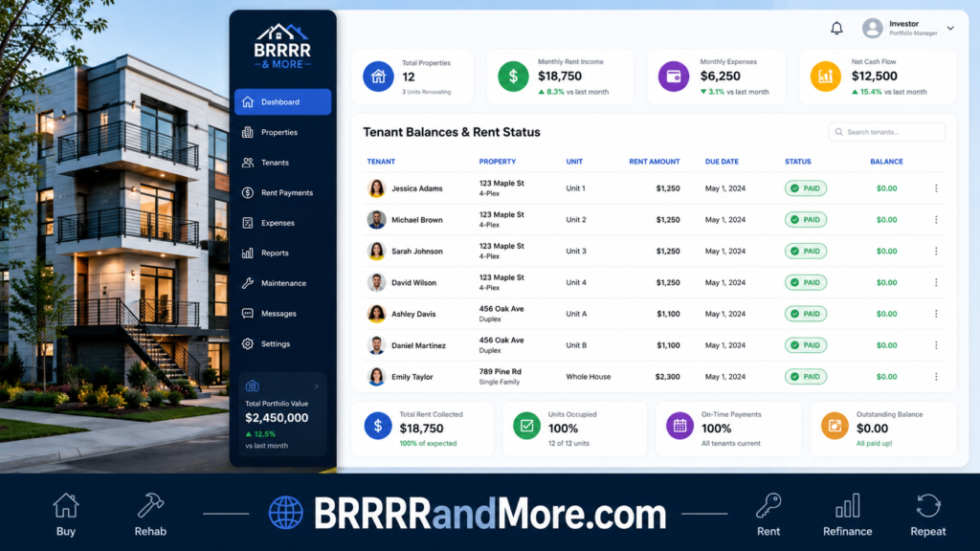Open row menu for Daniel Martinez
The width and height of the screenshot is (980, 551).
pos(936,345)
